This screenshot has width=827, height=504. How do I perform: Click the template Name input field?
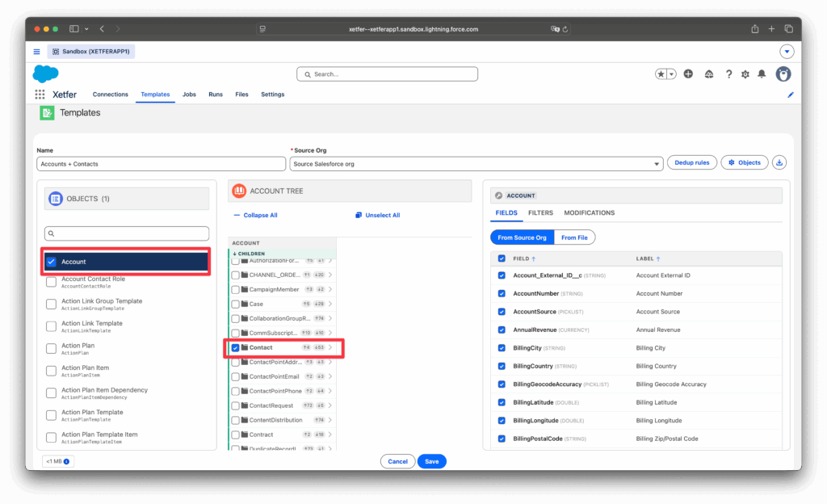161,164
